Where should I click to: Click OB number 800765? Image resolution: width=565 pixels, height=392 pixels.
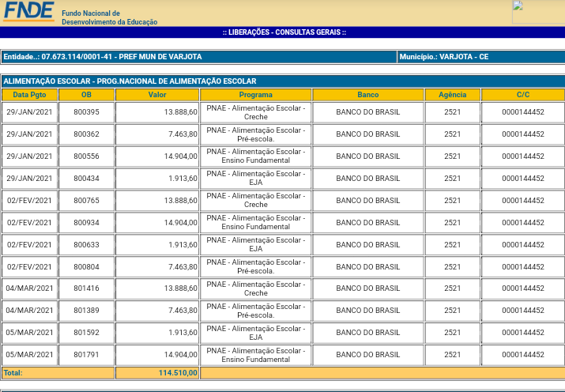coord(86,200)
